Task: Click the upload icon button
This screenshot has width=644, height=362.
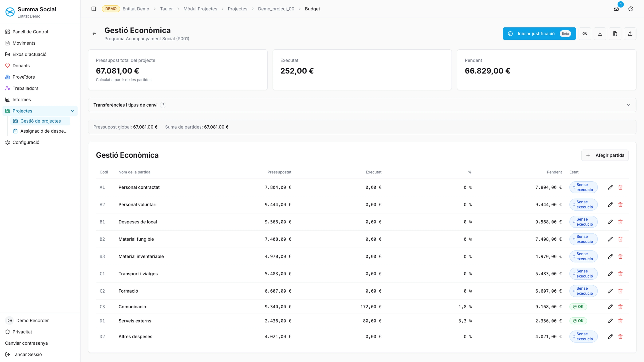Action: click(x=630, y=34)
